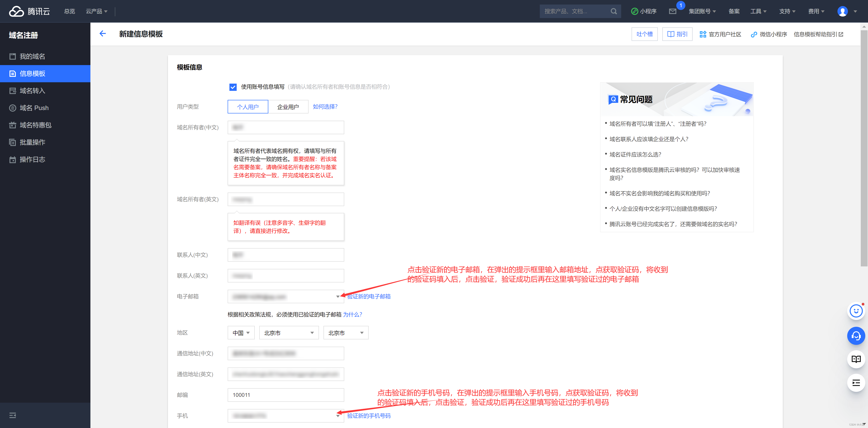868x428 pixels.
Task: Click the 我的域名 sidebar icon
Action: tap(12, 56)
